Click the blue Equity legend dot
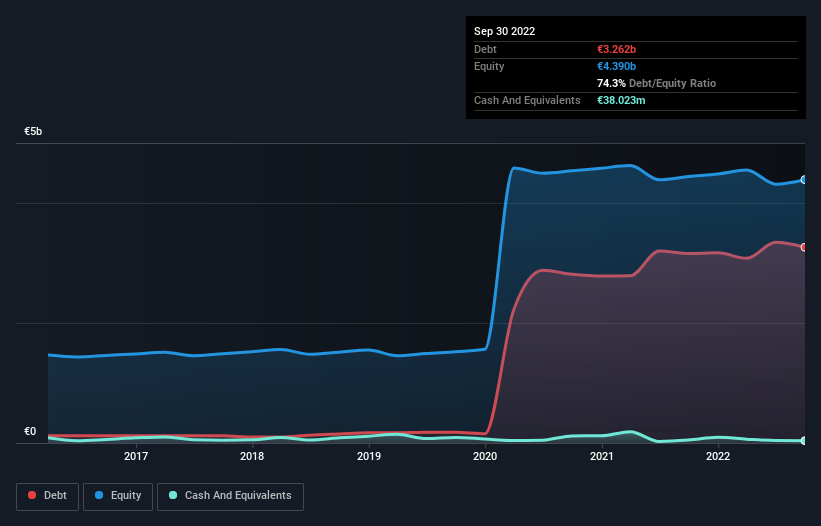The height and width of the screenshot is (526, 821). coord(99,495)
